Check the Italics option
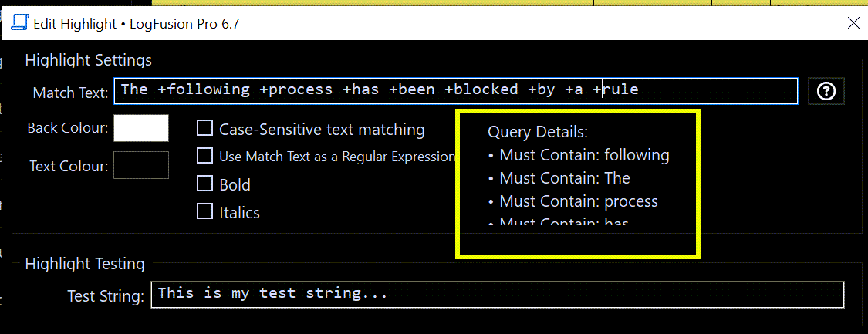This screenshot has width=868, height=334. coord(205,211)
